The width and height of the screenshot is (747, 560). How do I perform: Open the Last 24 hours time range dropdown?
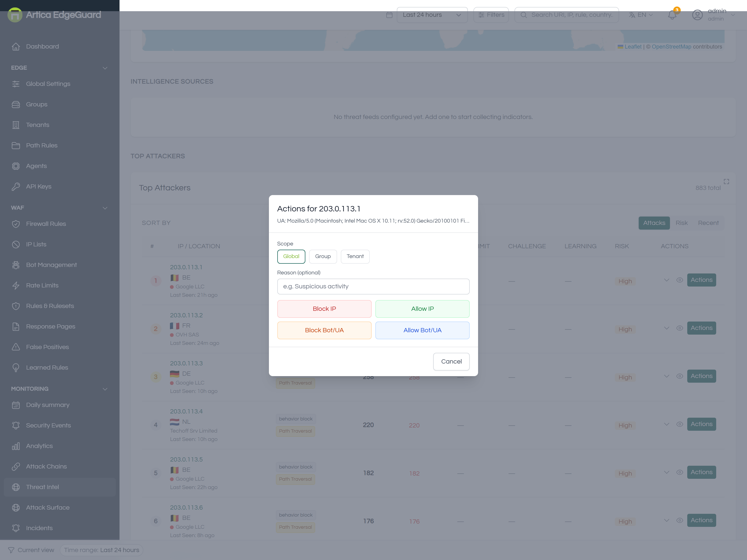432,15
